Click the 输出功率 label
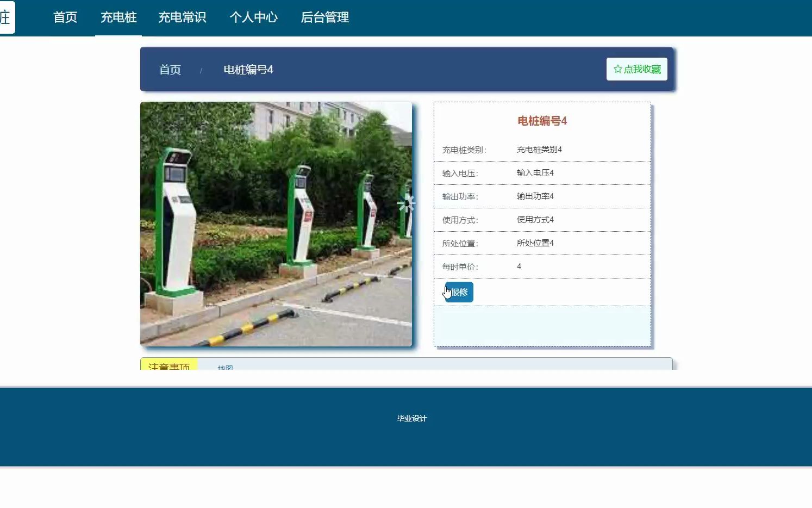Image resolution: width=812 pixels, height=508 pixels. 460,196
